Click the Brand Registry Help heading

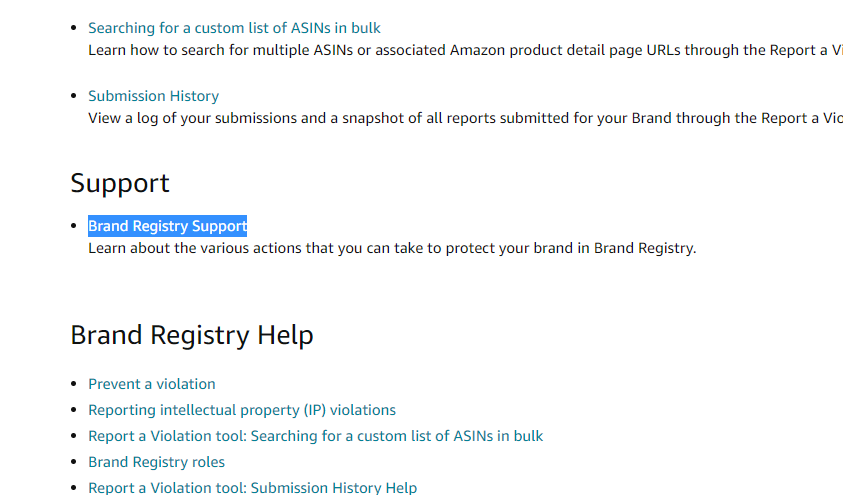(x=191, y=335)
